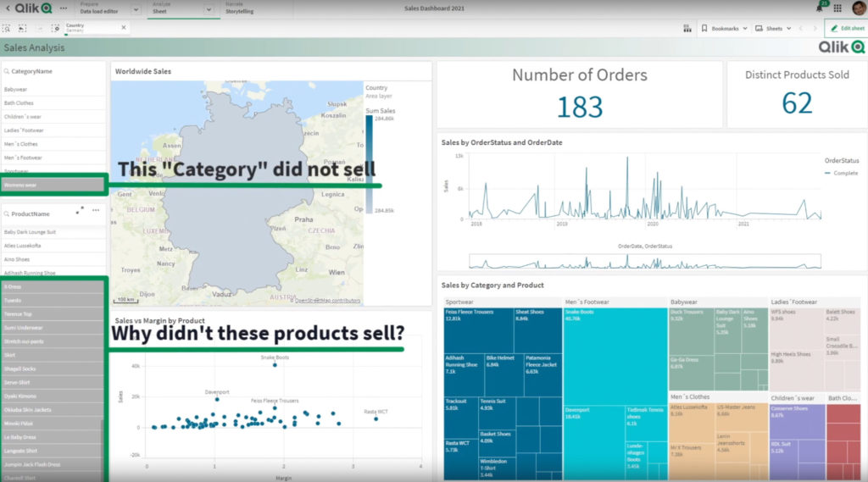Expand the Prepare tab dropdown arrow
Image resolution: width=868 pixels, height=482 pixels.
tap(136, 9)
